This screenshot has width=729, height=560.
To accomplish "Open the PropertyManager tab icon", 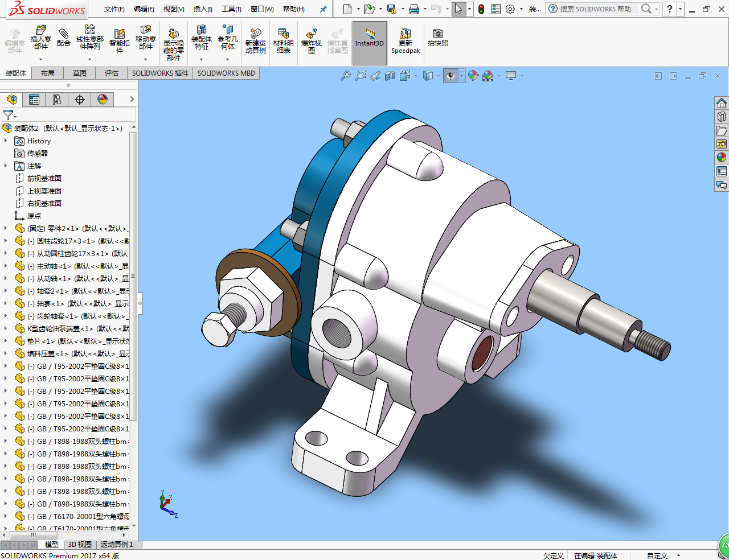I will (x=34, y=100).
